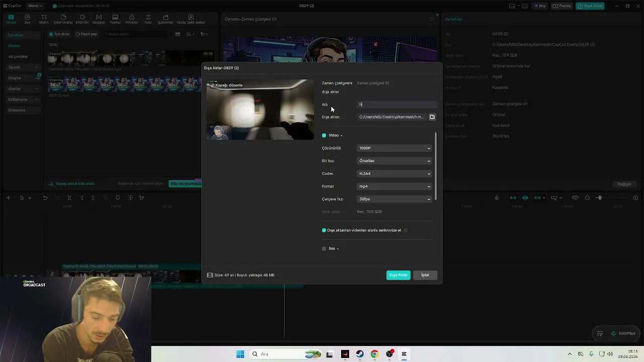Click the cover thumbnail in the export dialog
This screenshot has height=362, width=644.
click(260, 110)
